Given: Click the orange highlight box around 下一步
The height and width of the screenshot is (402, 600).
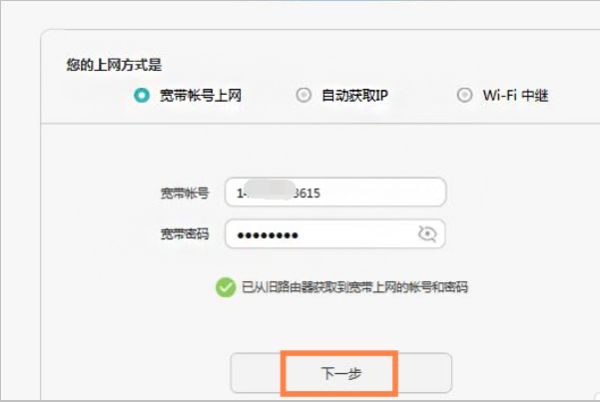Looking at the screenshot, I should pos(339,374).
